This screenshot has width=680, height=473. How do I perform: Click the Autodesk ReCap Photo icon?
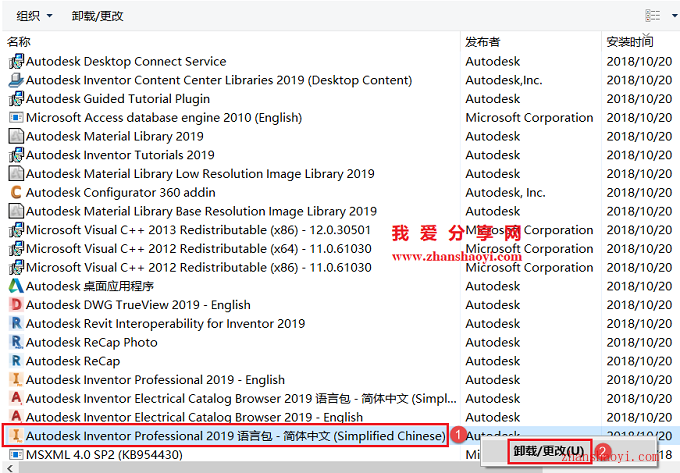16,342
